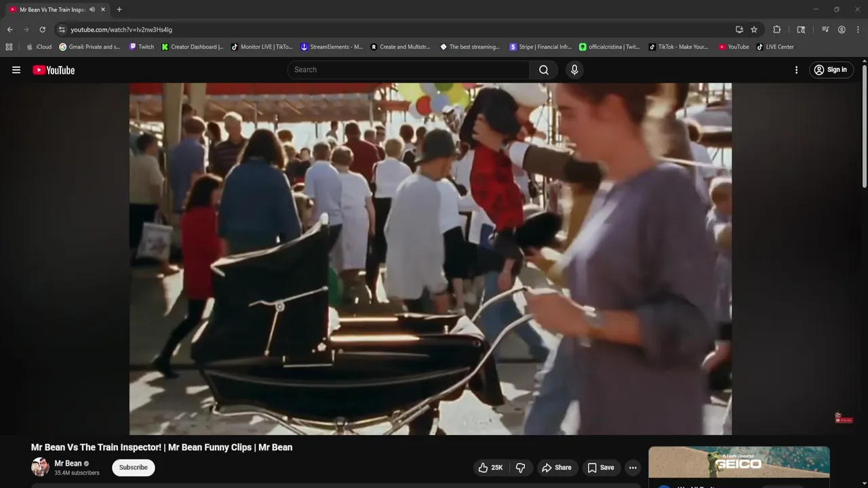This screenshot has height=488, width=868.
Task: Open the LIVE Center bookmark
Action: pos(775,47)
